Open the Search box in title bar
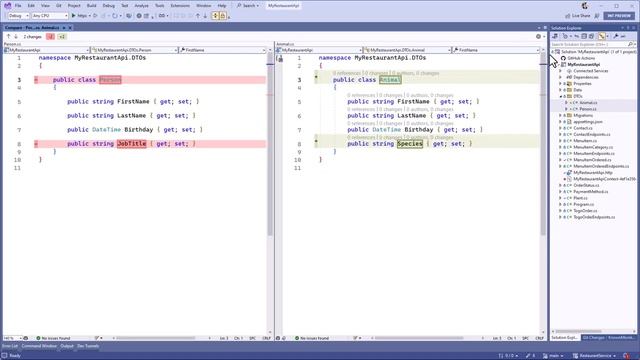Viewport: 640px width, 360px height. 248,6
